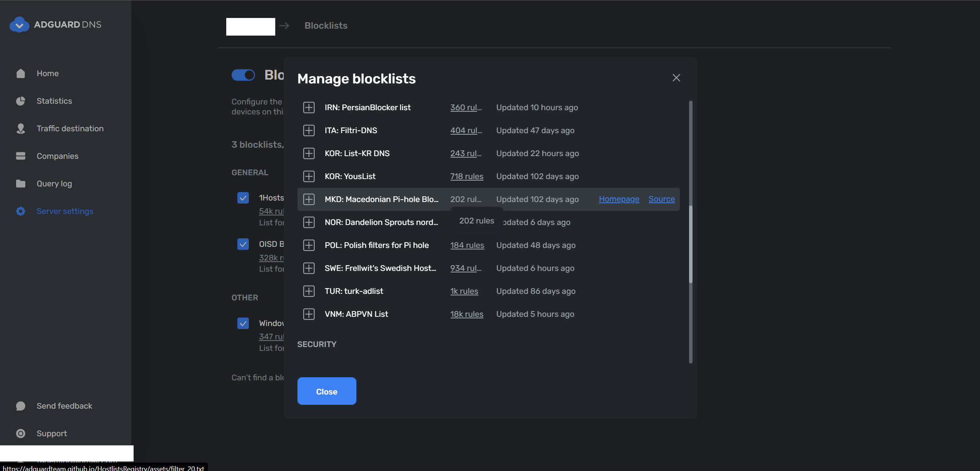Add the SWE: Frellwit's Swedish Hosts blocklist

coord(309,268)
